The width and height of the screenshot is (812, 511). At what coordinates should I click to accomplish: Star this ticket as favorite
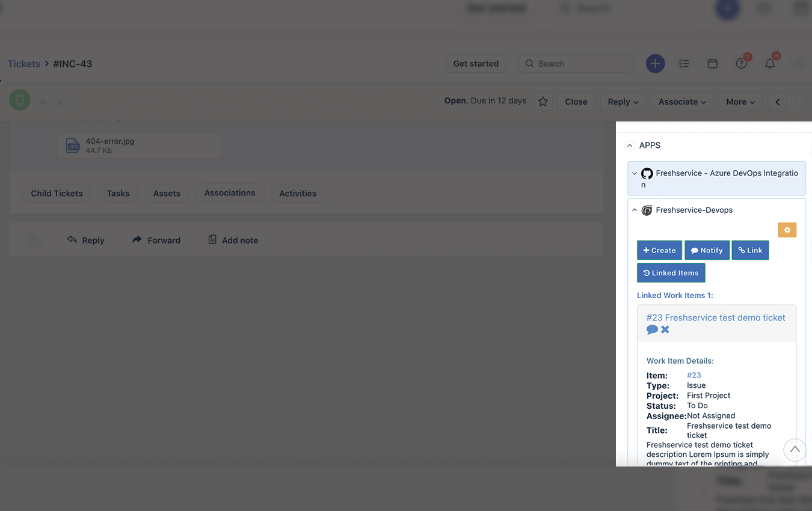(543, 102)
